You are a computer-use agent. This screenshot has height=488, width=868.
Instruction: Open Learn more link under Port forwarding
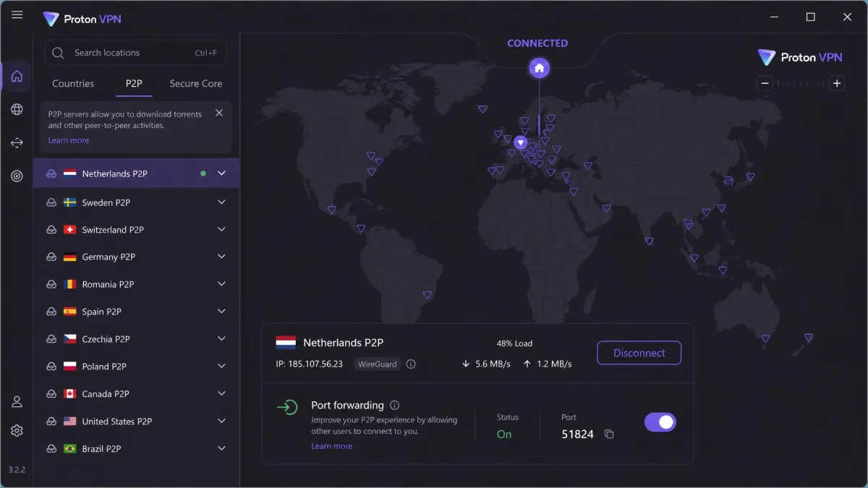(x=332, y=446)
